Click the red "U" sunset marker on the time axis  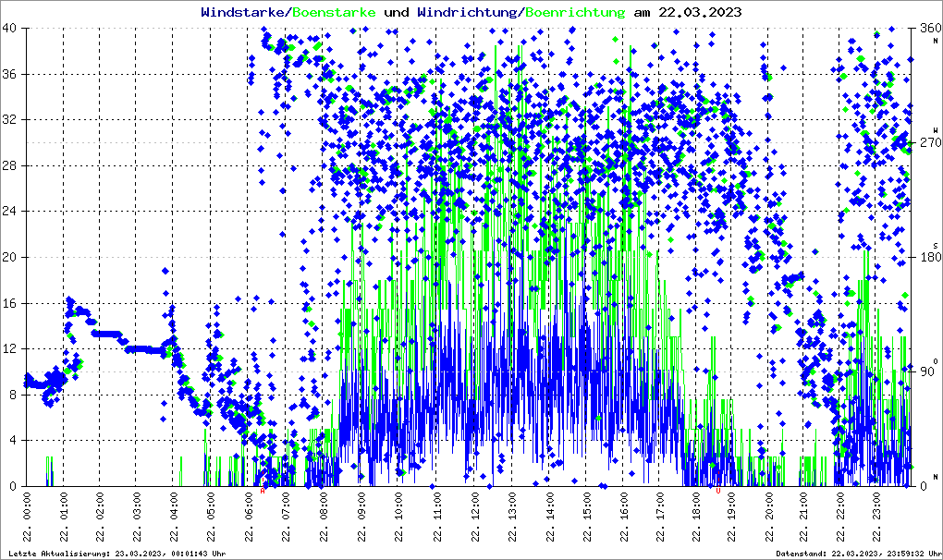(718, 491)
